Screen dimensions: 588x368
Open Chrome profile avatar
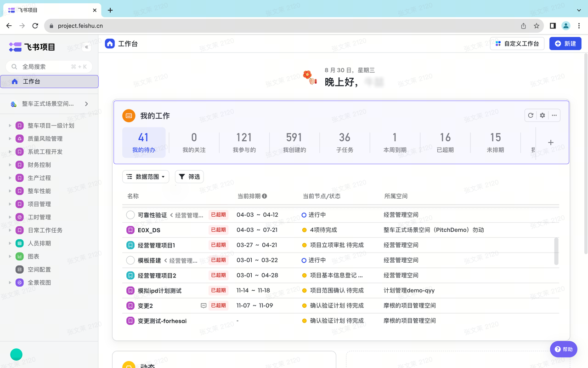(566, 26)
